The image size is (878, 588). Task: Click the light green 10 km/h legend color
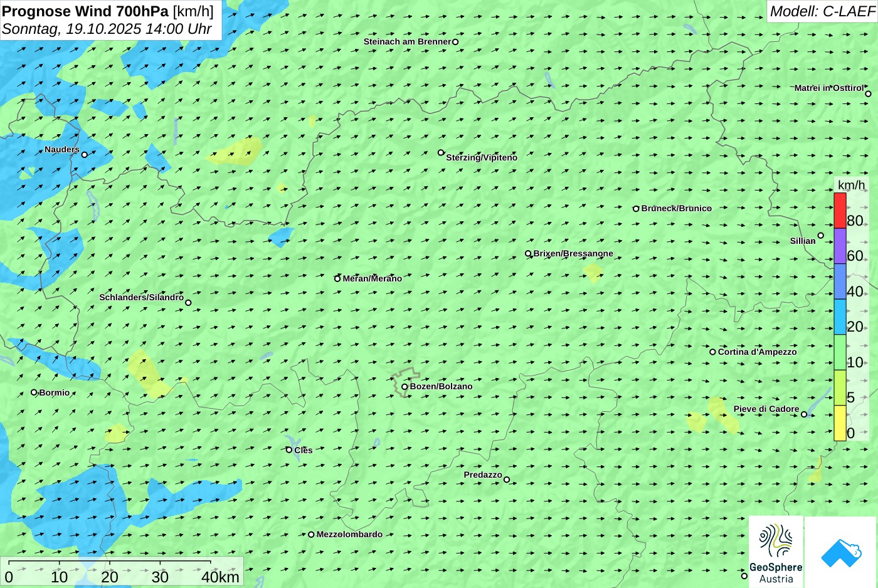tap(840, 352)
